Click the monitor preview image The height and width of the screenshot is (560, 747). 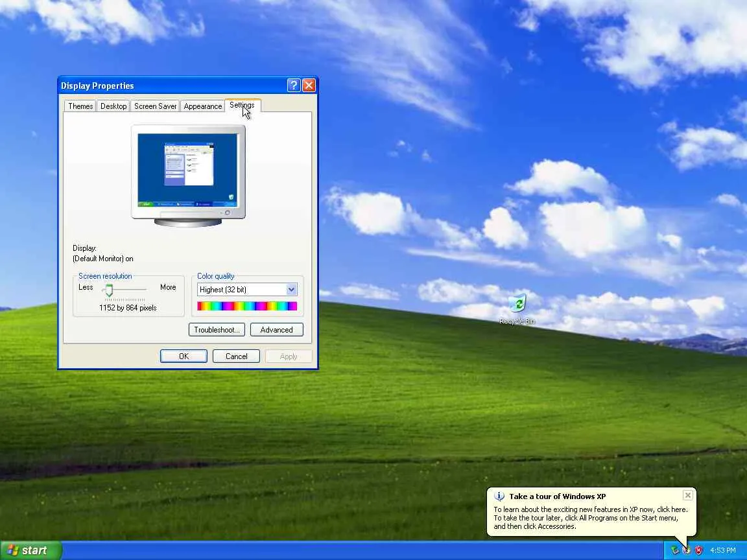(x=188, y=175)
